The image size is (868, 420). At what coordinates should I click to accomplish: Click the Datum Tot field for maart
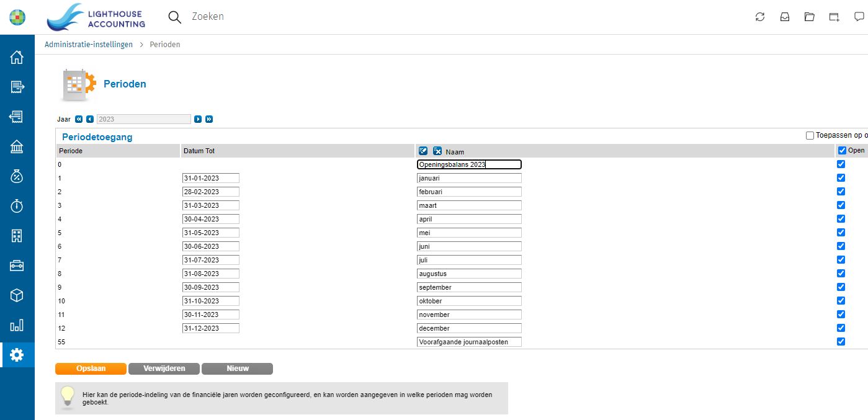[210, 205]
